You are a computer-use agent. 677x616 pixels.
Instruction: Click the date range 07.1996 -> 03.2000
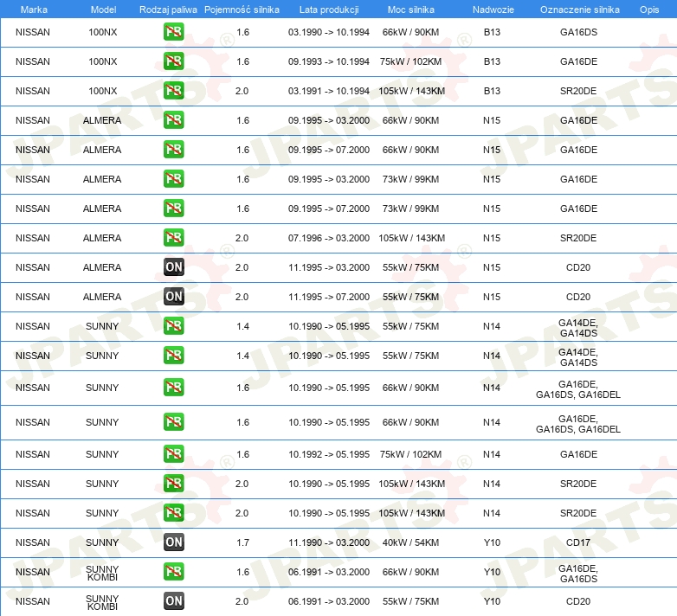(x=329, y=238)
